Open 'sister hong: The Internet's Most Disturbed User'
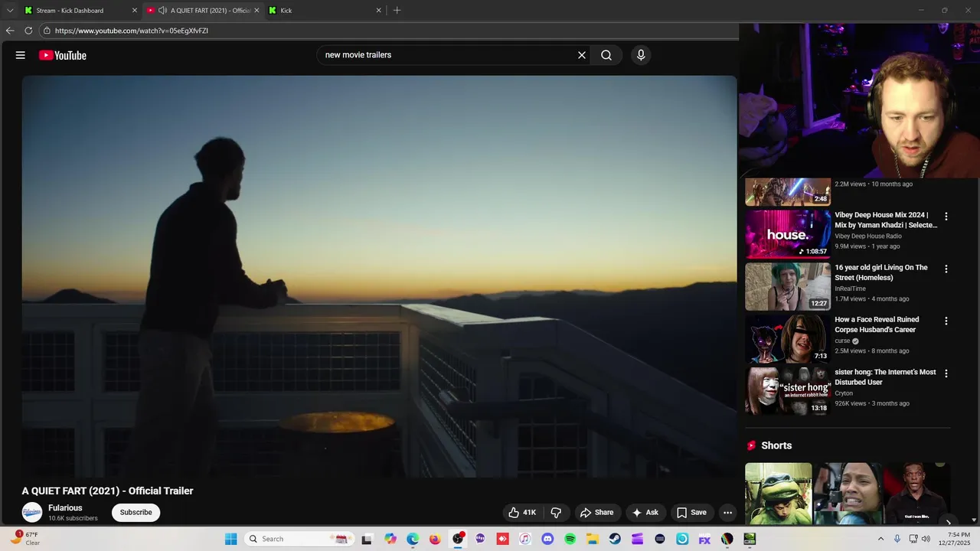The height and width of the screenshot is (551, 980). [885, 377]
